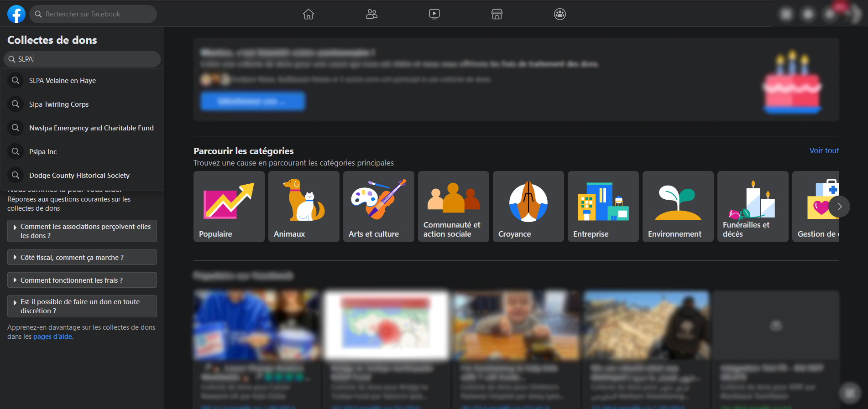
Task: Show next categories with the right chevron
Action: (x=839, y=207)
